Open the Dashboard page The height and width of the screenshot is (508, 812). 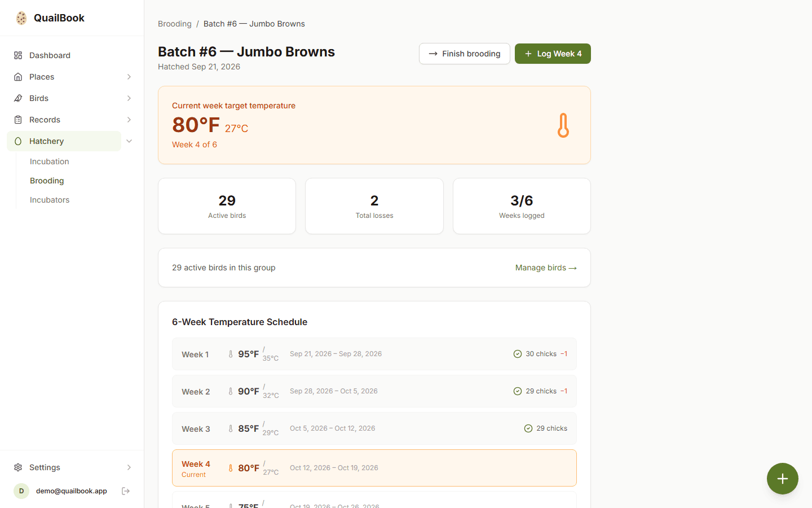point(72,55)
